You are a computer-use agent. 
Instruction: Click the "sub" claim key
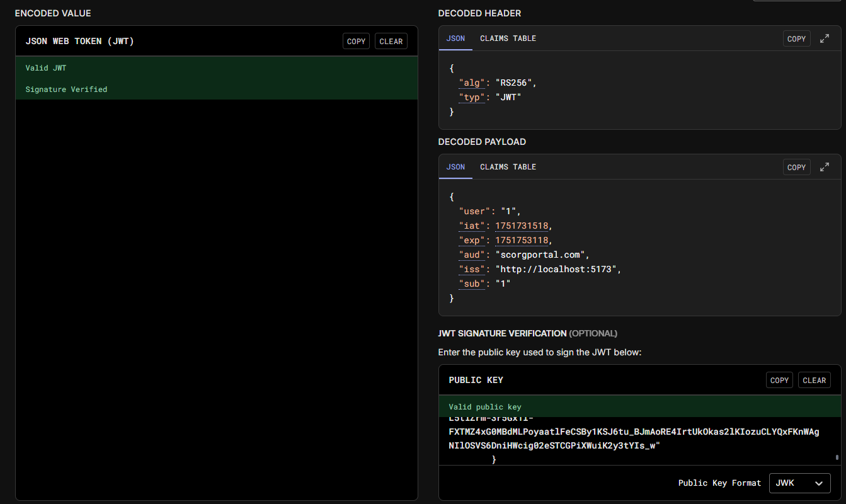pos(472,283)
